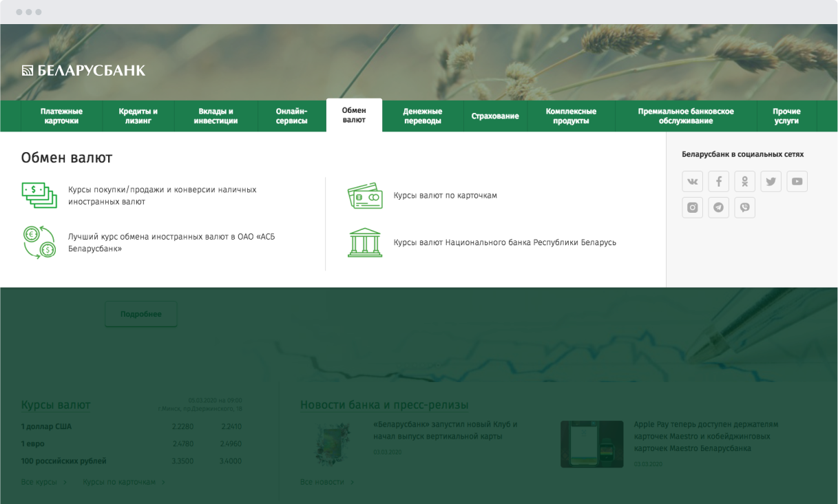Open the Apple Pay news thumbnail
The image size is (838, 504).
tap(591, 444)
